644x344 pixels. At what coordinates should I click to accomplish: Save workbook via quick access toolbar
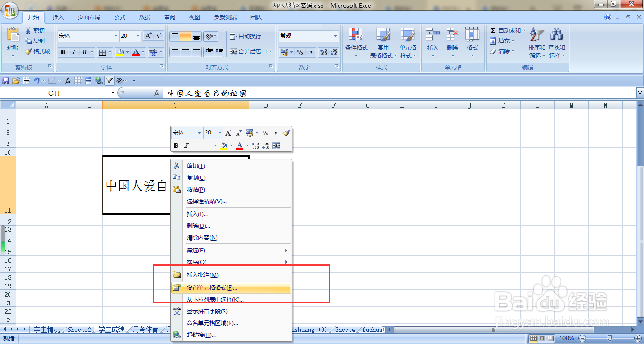coord(6,81)
